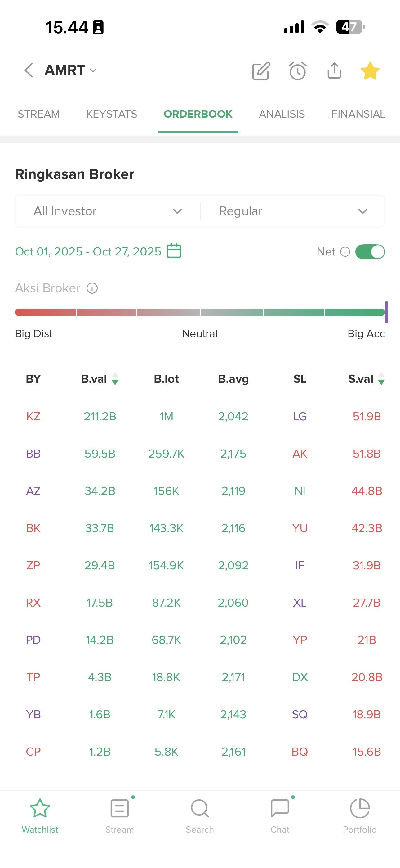Open the Regular market type dropdown
This screenshot has width=400, height=868.
pyautogui.click(x=292, y=211)
